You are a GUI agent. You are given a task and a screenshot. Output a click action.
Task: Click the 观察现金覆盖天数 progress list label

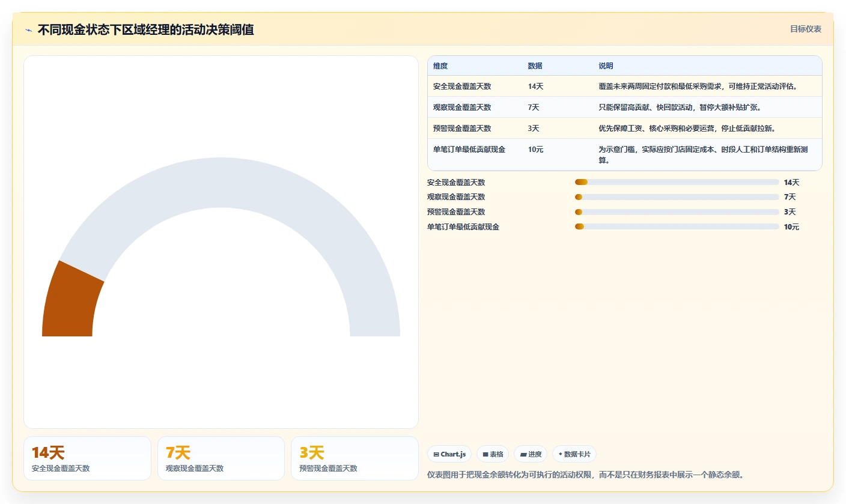(x=456, y=197)
